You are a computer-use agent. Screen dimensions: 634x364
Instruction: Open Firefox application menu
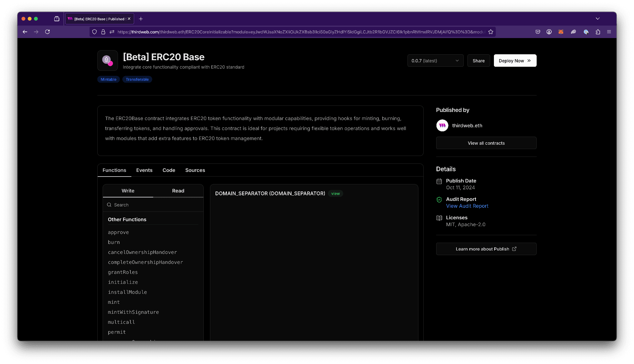609,32
